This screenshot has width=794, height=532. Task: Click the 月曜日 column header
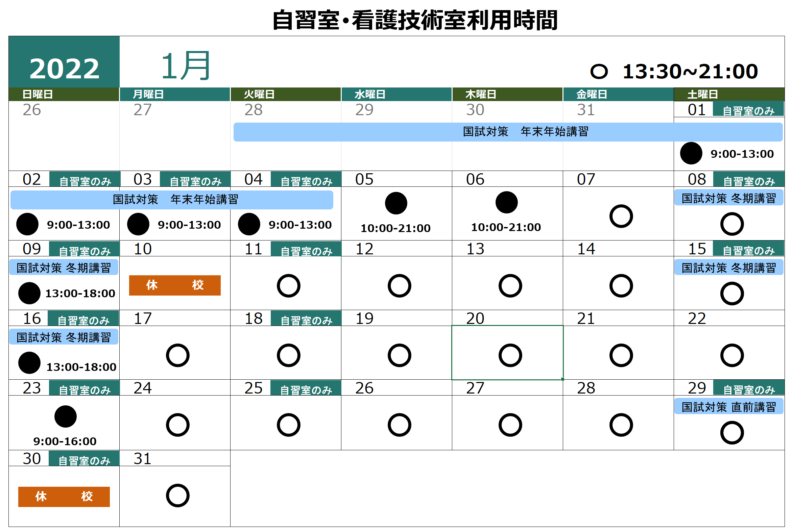tap(175, 94)
